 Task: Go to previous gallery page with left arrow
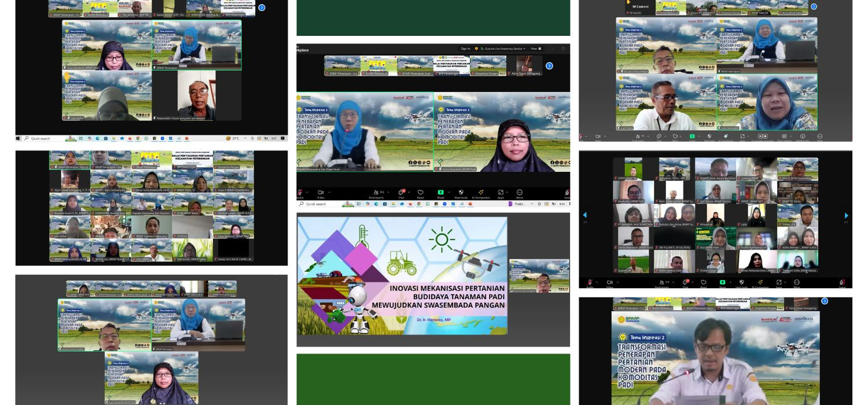(x=584, y=215)
